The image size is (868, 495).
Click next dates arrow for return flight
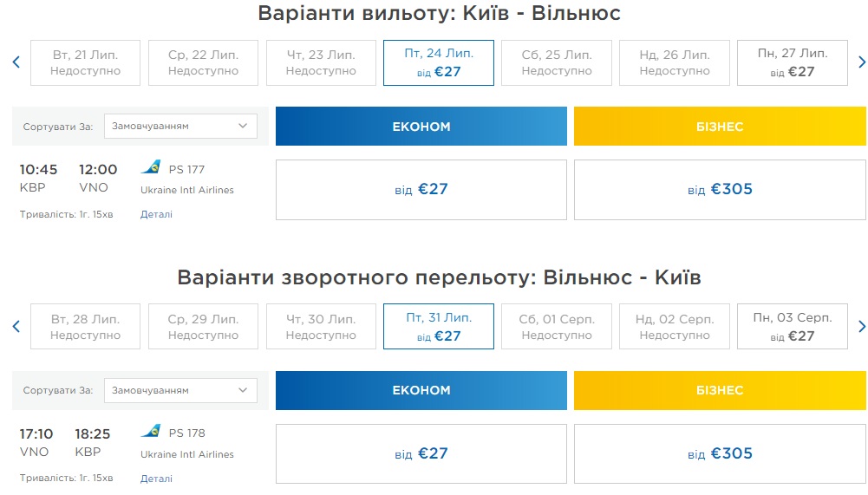tap(861, 327)
